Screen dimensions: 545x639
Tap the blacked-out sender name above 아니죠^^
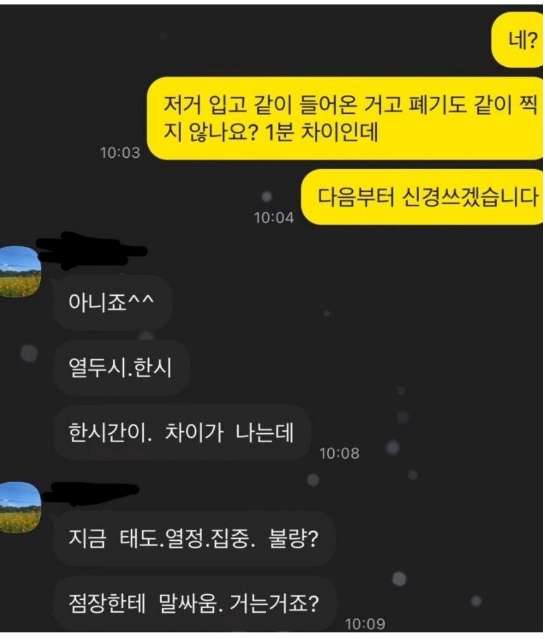(x=92, y=250)
